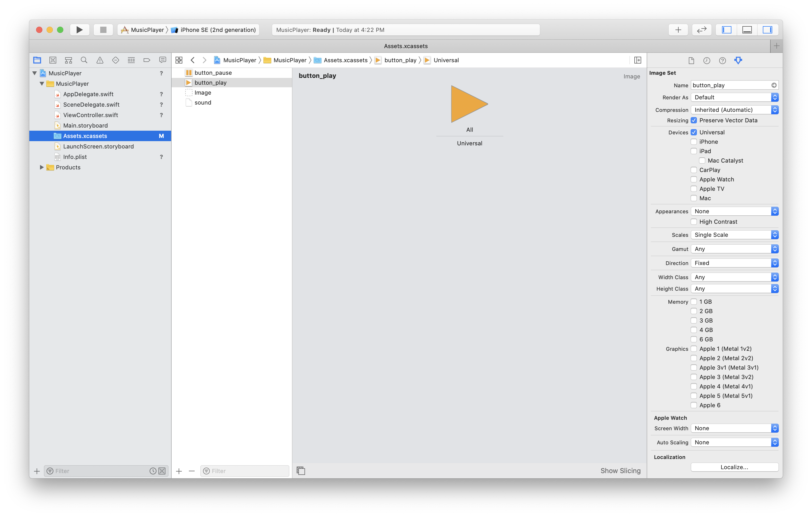
Task: Show the issue navigator warning icon
Action: pos(100,60)
